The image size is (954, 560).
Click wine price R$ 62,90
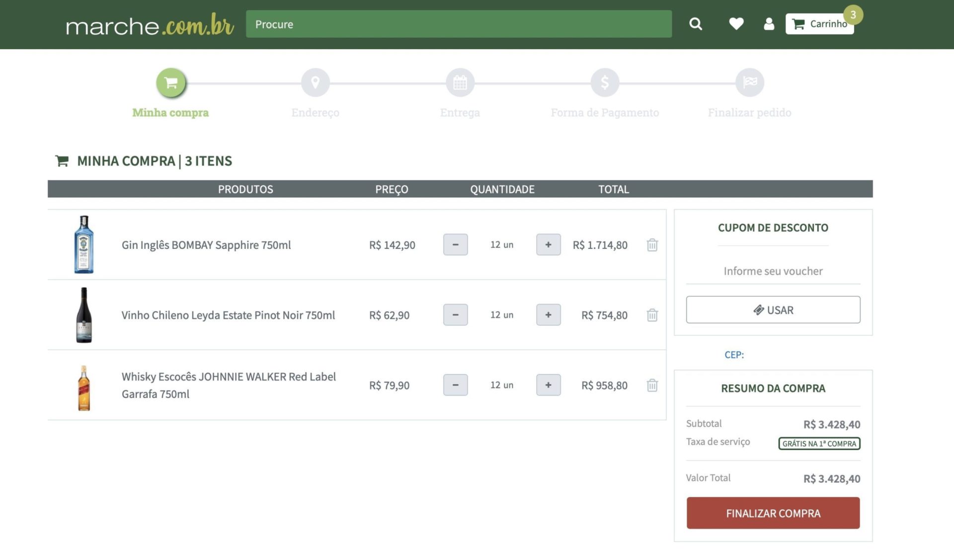[389, 315]
